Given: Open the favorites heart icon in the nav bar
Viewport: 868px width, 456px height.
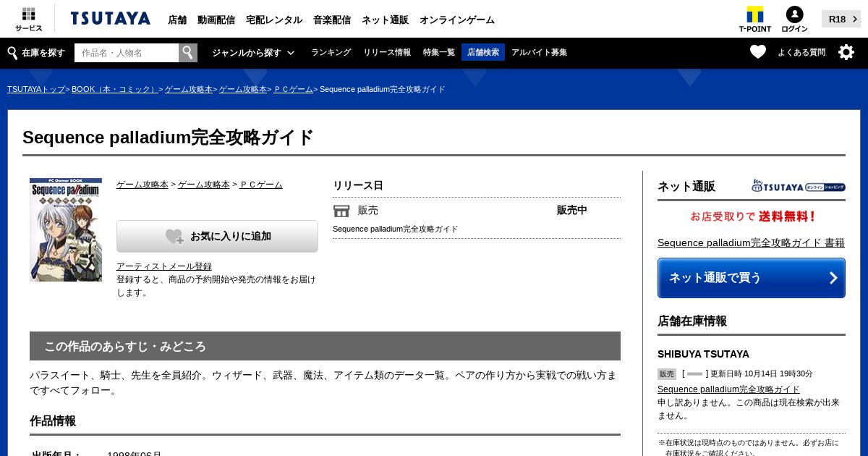Looking at the screenshot, I should click(758, 52).
